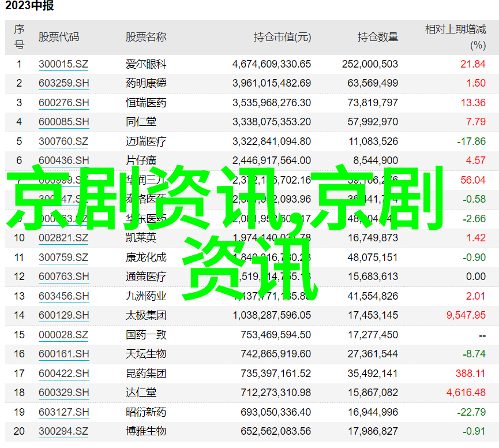
Task: Follow the 600085.SH code link
Action: (63, 122)
